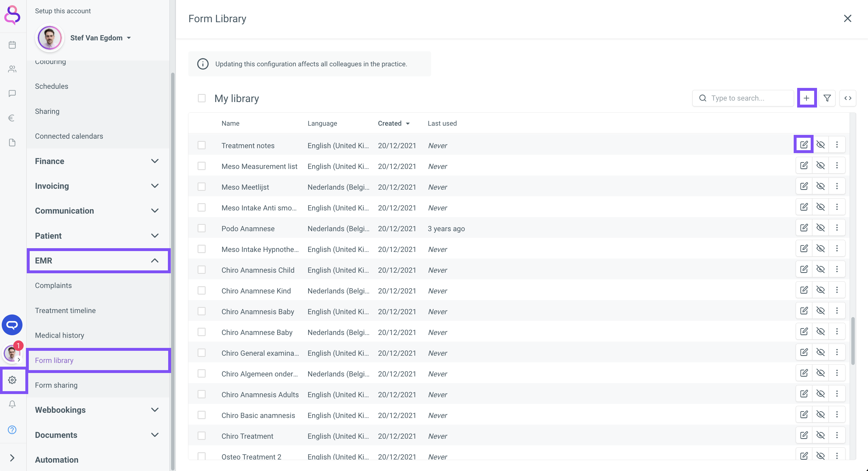Open the Form sharing item

[x=98, y=385]
